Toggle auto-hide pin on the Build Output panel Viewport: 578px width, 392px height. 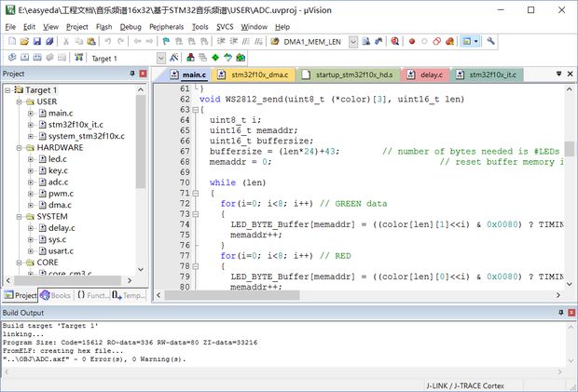560,313
